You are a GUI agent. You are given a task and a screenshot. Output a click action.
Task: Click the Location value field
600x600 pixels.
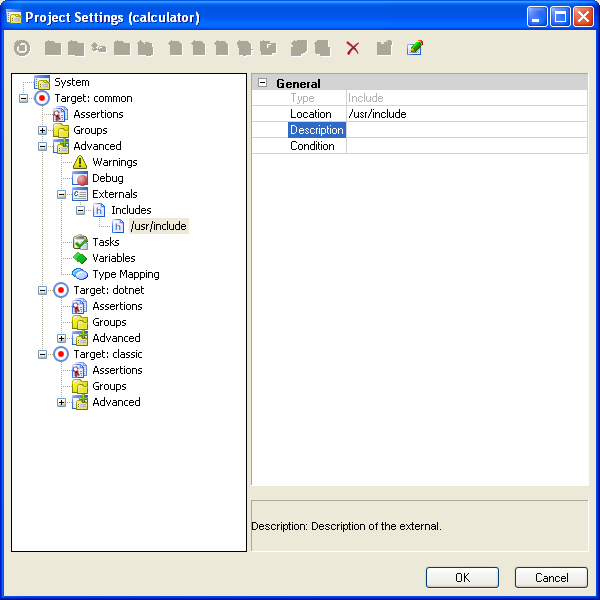point(466,114)
